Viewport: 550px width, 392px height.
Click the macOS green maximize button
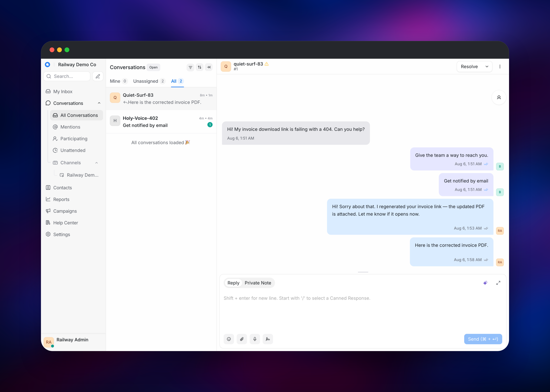(67, 50)
